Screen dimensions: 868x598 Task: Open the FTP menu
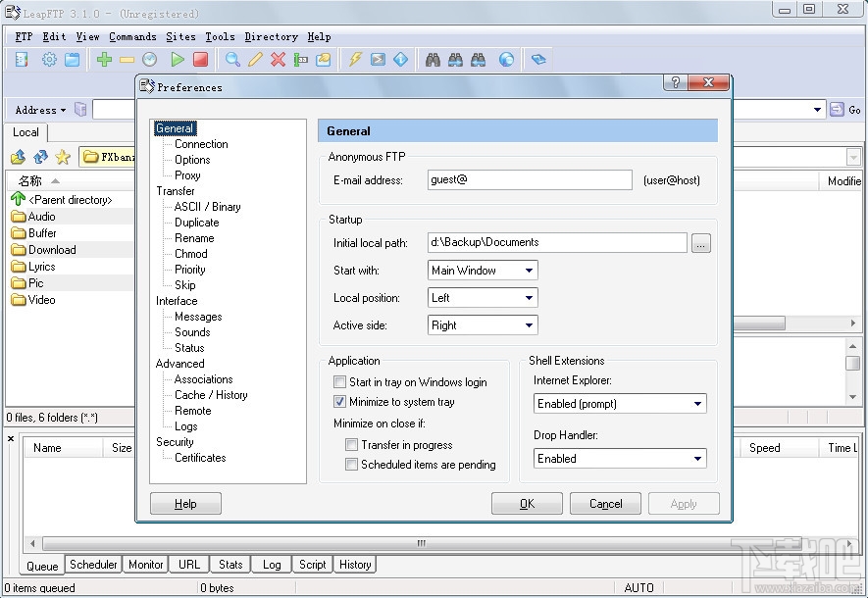(x=24, y=36)
